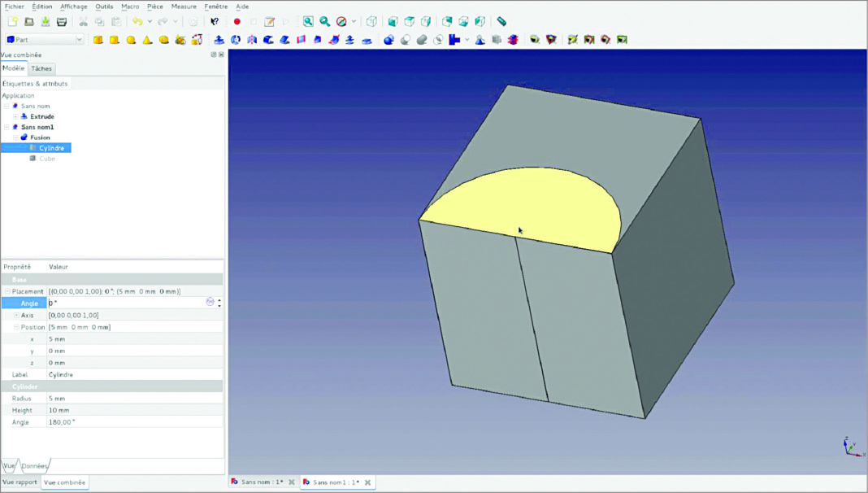Collapse the Fusion tree node

click(x=15, y=137)
